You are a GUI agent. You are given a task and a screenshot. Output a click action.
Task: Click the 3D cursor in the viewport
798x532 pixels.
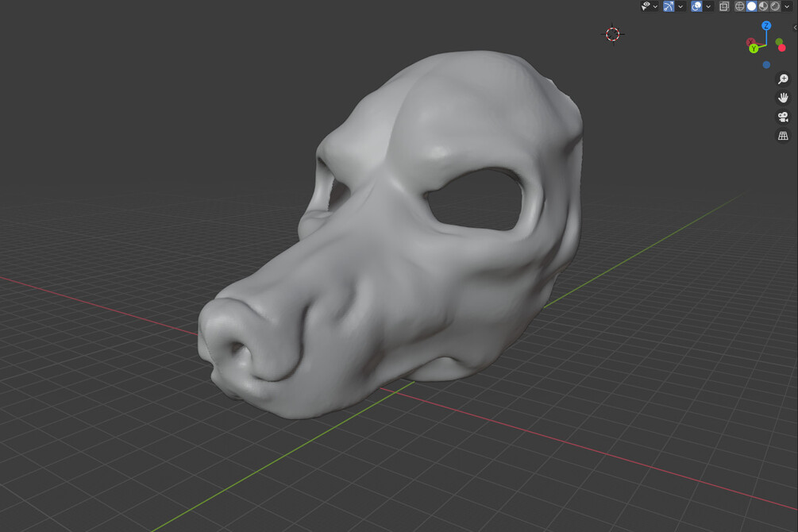pyautogui.click(x=613, y=34)
